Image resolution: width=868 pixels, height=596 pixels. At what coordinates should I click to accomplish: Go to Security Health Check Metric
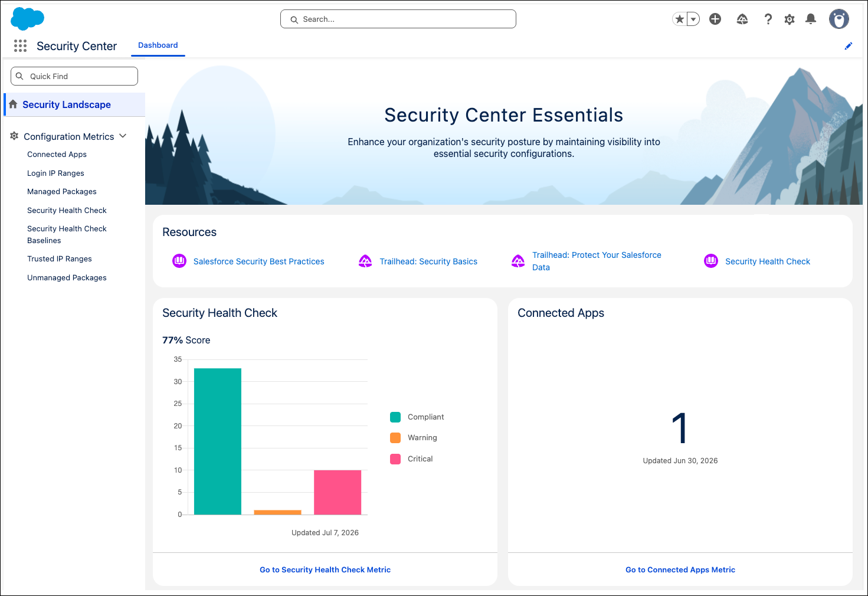point(325,569)
